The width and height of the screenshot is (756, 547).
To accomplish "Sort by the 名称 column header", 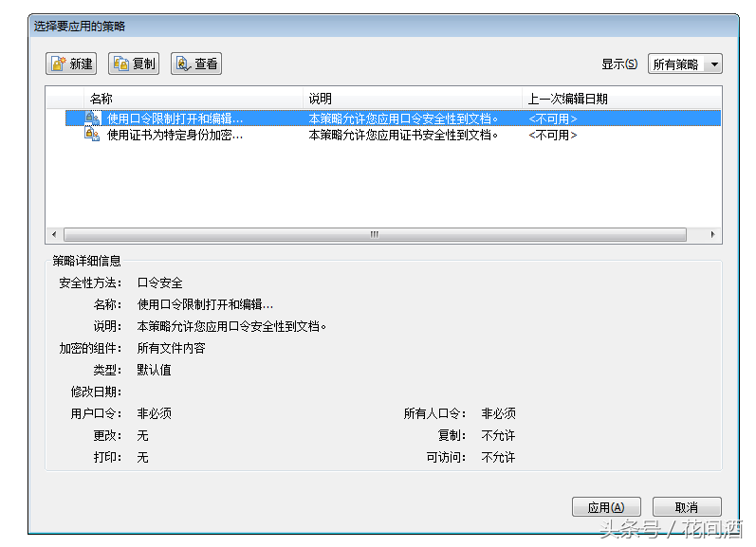I will (x=193, y=99).
